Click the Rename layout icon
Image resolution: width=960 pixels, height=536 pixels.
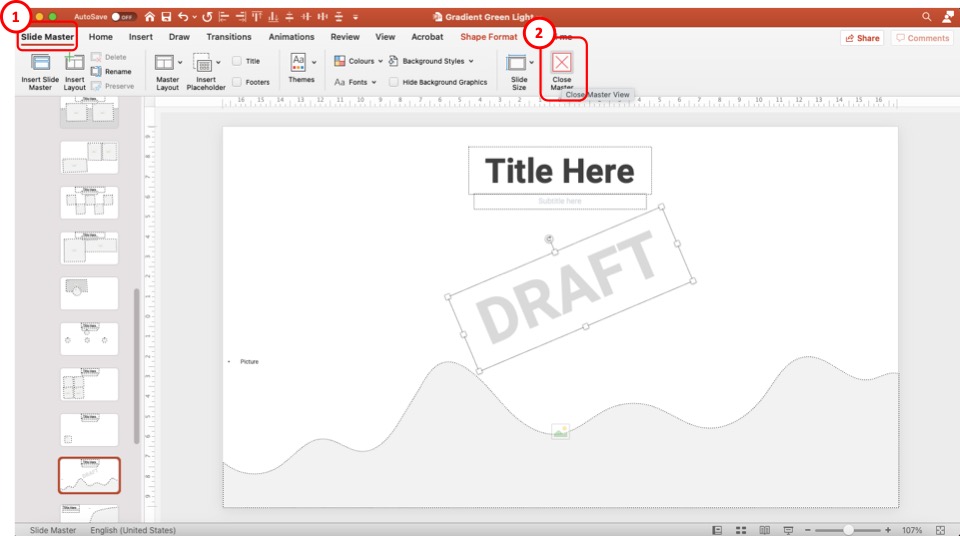pyautogui.click(x=96, y=72)
